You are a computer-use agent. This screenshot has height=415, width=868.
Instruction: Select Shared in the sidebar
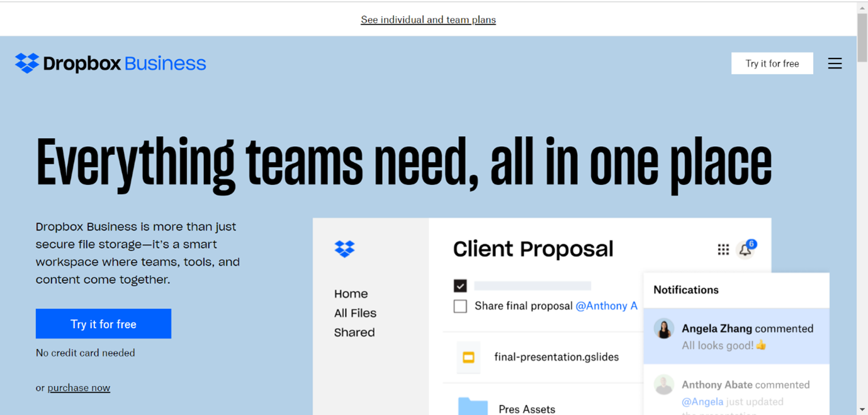click(354, 333)
